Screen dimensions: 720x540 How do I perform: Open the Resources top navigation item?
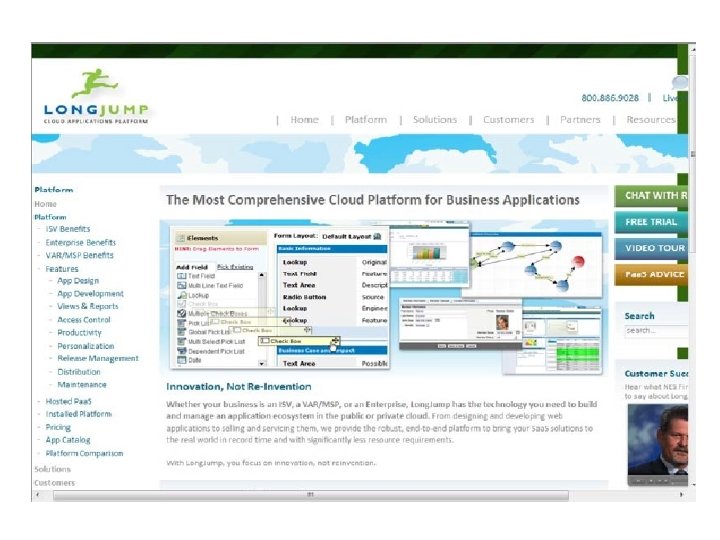tap(651, 120)
